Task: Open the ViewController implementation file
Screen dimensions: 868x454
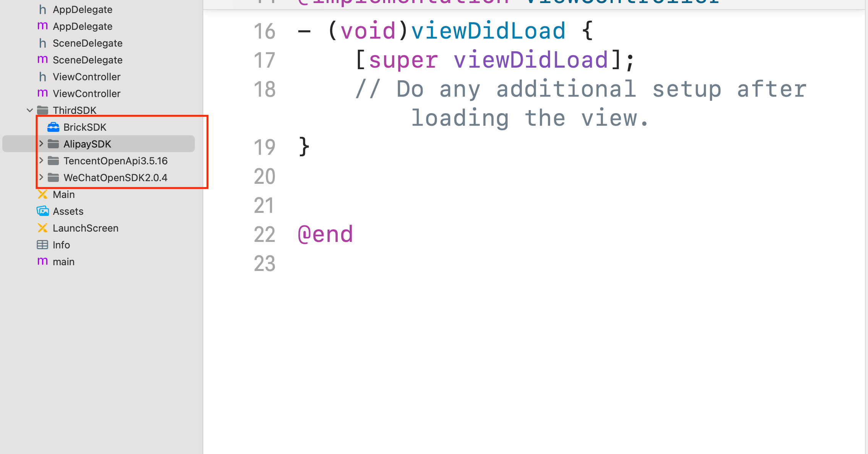Action: coord(87,93)
